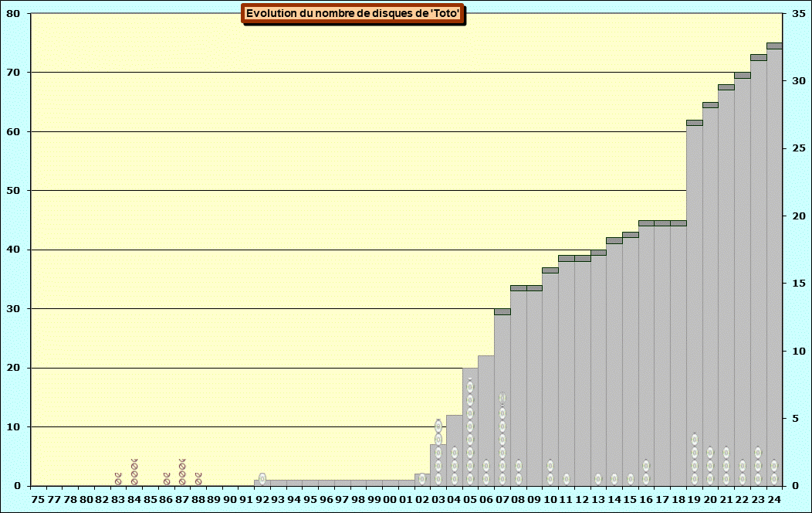The height and width of the screenshot is (513, 812).
Task: Select the vinyl record icons above year 88
Action: [x=198, y=479]
